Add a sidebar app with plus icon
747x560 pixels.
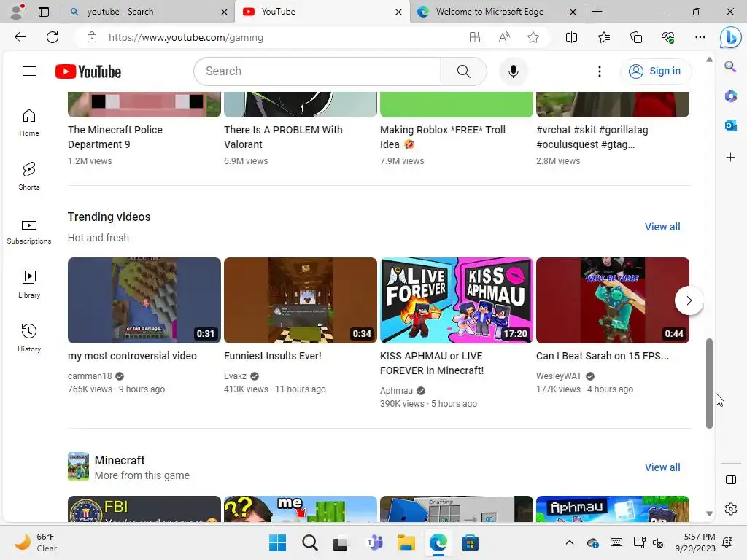point(730,157)
